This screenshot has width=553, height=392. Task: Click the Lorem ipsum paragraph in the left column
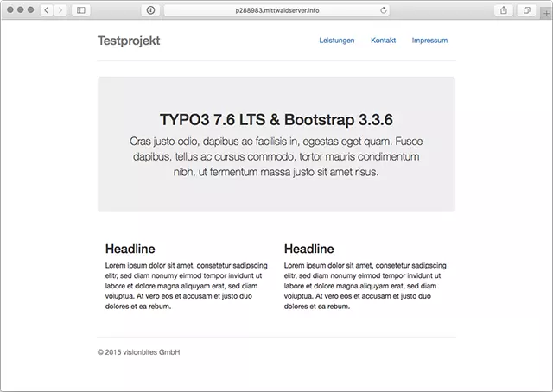click(x=187, y=286)
